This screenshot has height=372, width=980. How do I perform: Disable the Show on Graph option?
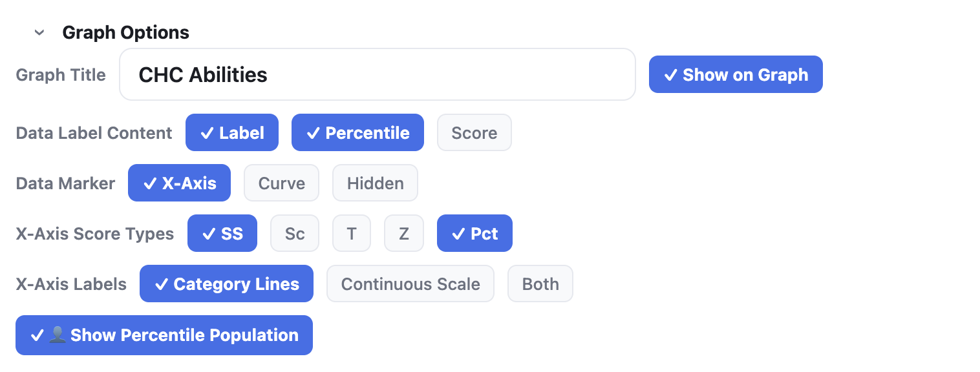736,74
